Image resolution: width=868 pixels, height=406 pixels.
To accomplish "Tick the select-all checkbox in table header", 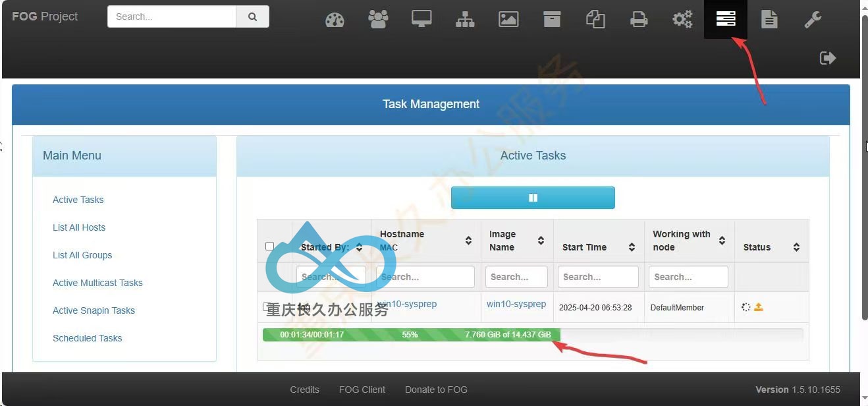I will click(x=269, y=246).
